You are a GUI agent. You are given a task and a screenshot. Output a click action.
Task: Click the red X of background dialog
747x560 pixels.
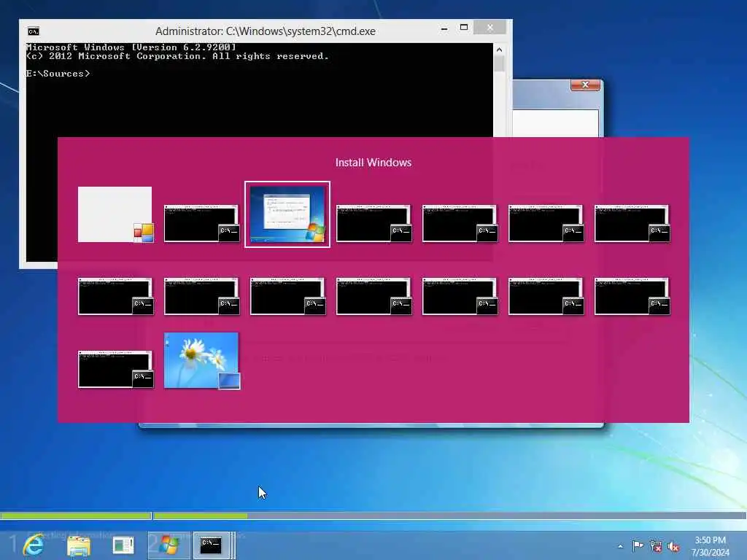[586, 85]
